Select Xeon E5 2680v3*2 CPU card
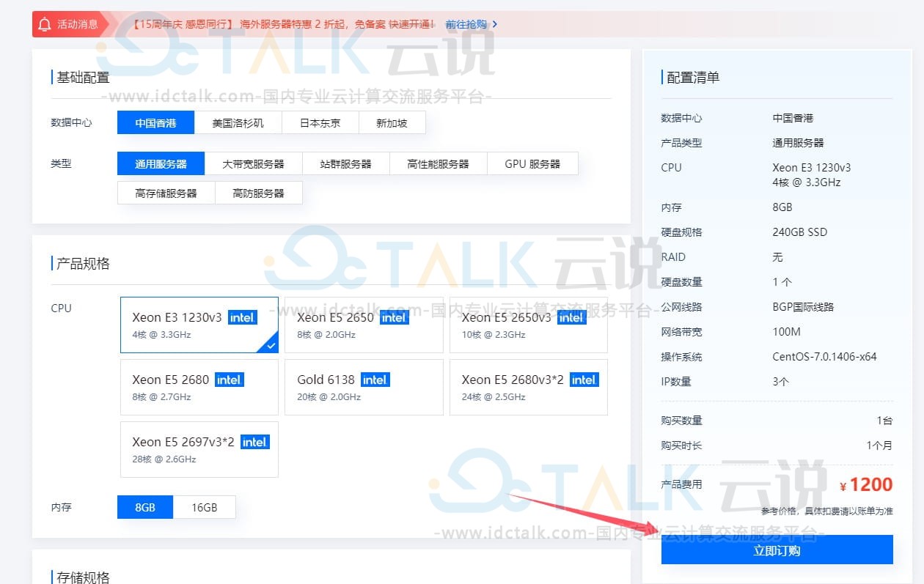924x584 pixels. [x=529, y=387]
